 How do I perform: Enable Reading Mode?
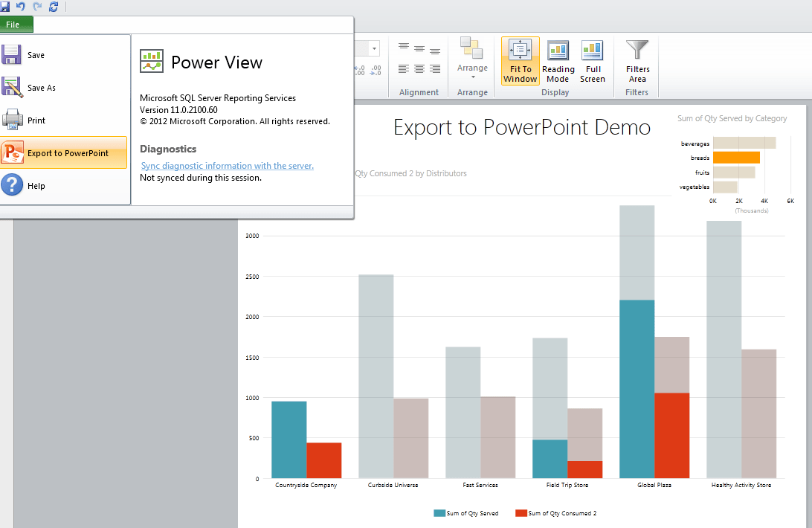click(558, 61)
